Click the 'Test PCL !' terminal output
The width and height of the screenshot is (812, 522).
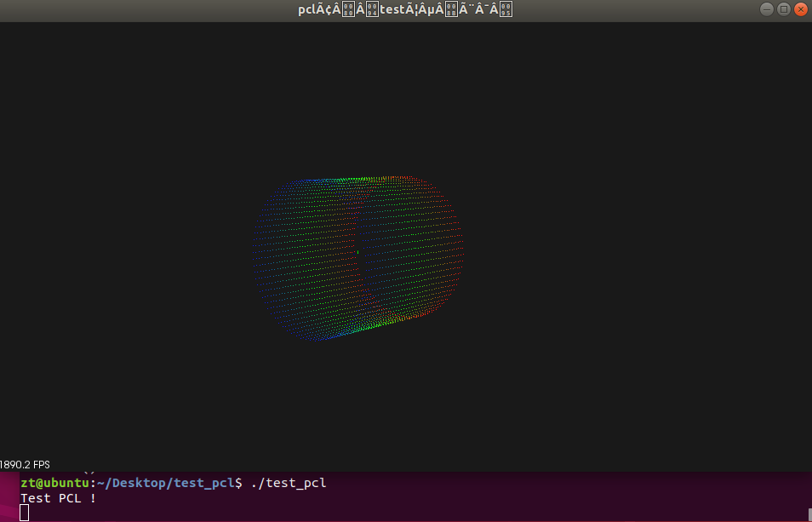pyautogui.click(x=58, y=498)
